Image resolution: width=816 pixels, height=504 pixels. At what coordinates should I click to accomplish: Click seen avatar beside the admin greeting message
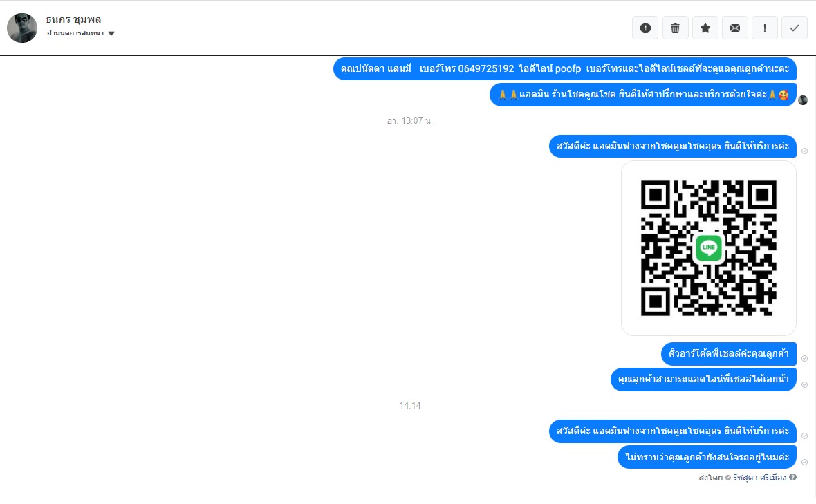pos(803,100)
